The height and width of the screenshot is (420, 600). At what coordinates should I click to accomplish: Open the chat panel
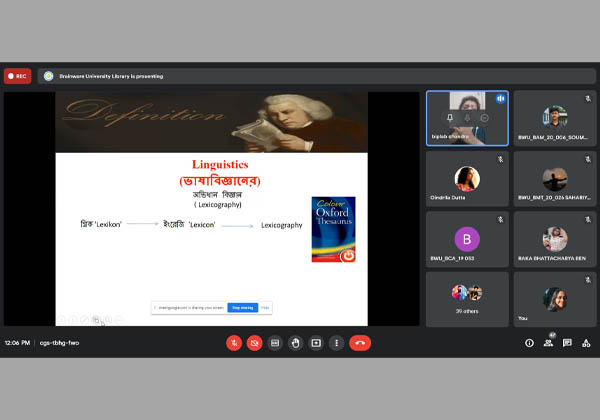[567, 342]
